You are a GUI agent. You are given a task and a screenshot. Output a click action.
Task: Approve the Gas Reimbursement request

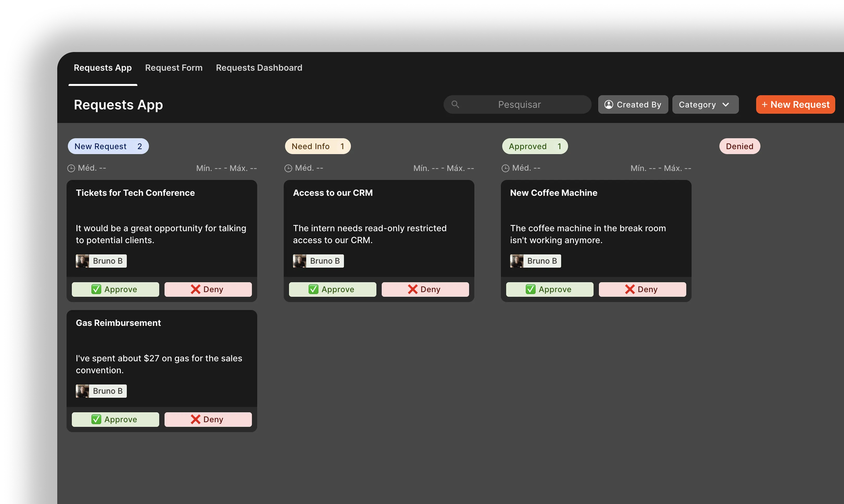point(115,419)
